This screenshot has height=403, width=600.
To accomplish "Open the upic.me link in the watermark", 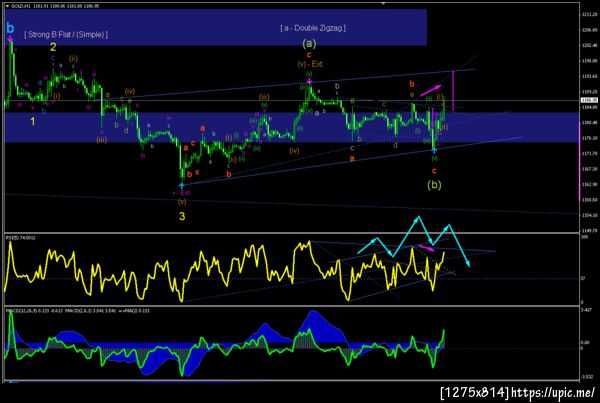I will (x=553, y=392).
